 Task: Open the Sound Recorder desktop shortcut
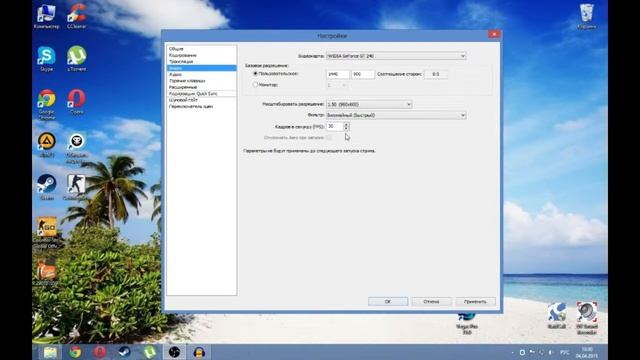587,318
